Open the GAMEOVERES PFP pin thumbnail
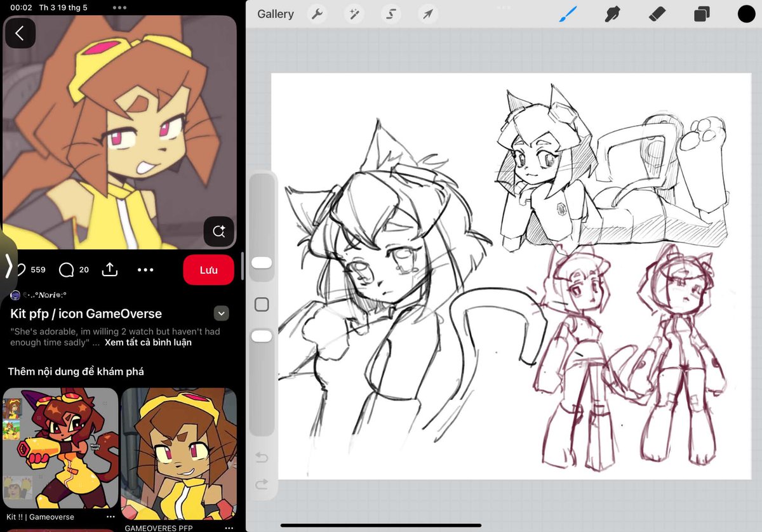Viewport: 762px width, 532px height. coord(179,454)
